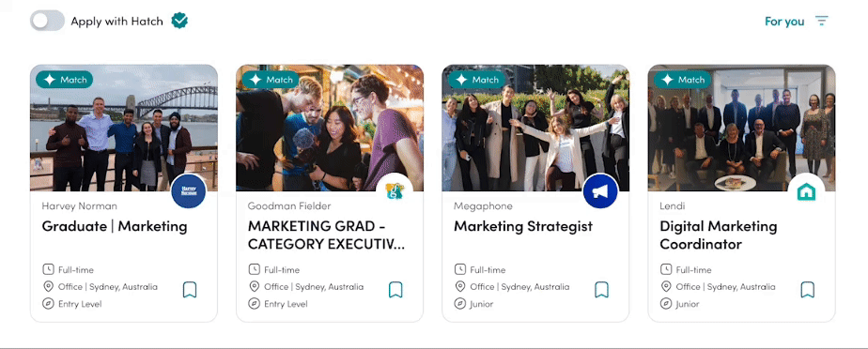
Task: Open the Digital Marketing Coordinator listing title
Action: 719,235
